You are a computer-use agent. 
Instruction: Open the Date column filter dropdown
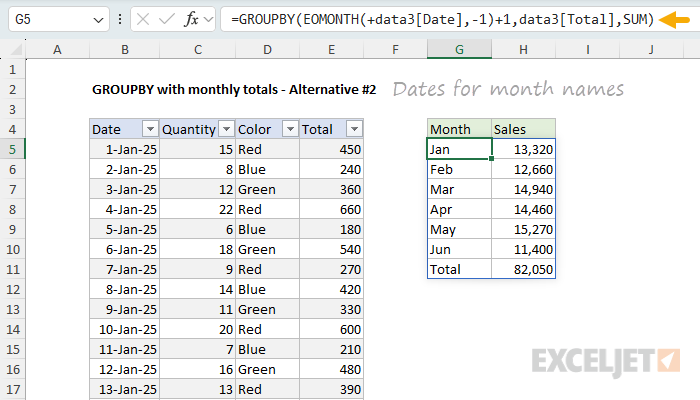click(150, 129)
